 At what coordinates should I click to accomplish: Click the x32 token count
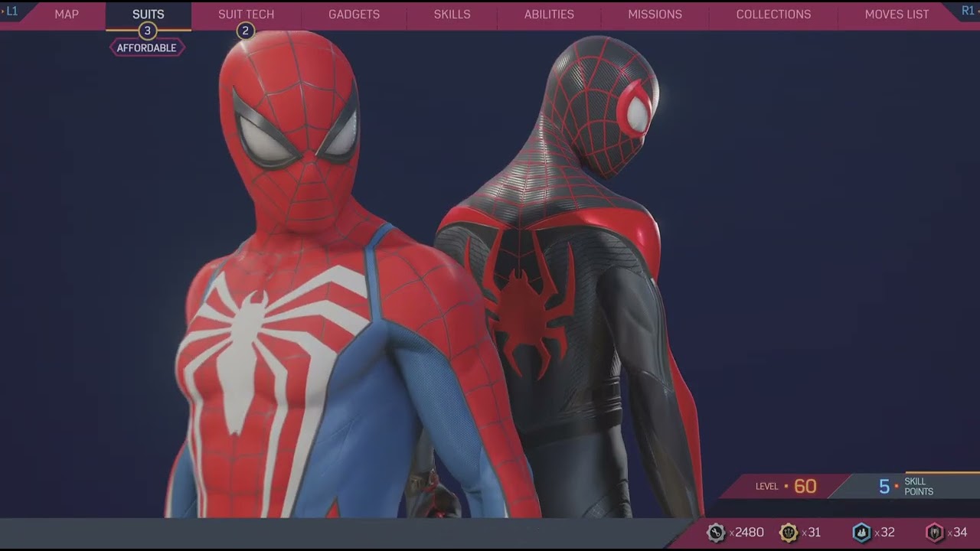[x=884, y=533]
